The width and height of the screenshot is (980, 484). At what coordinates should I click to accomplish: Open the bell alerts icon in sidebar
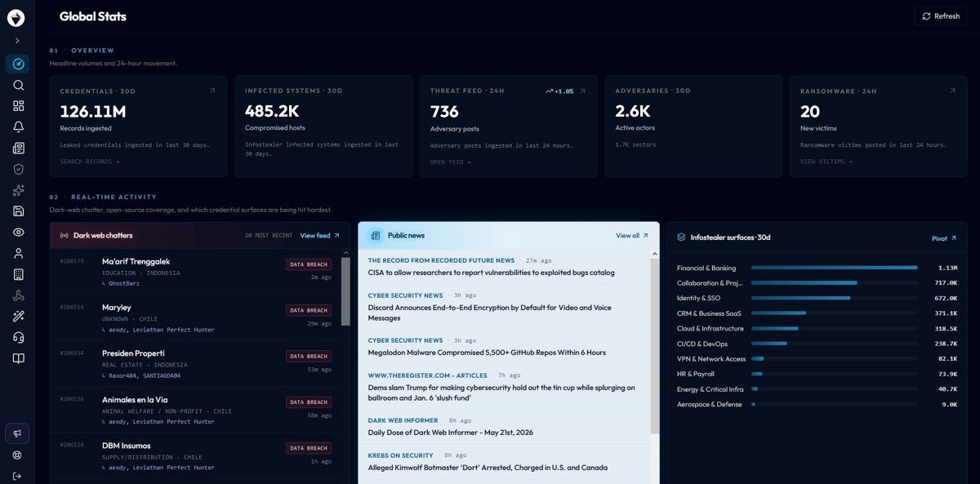coord(18,127)
